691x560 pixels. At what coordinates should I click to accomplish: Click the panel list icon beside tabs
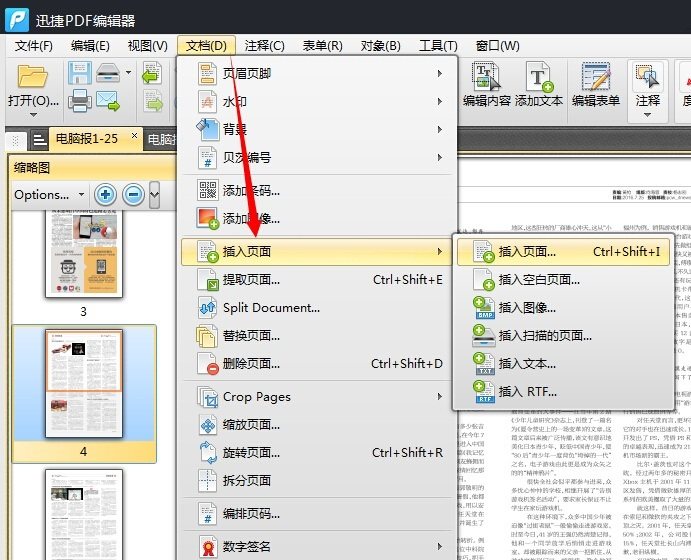(x=40, y=140)
